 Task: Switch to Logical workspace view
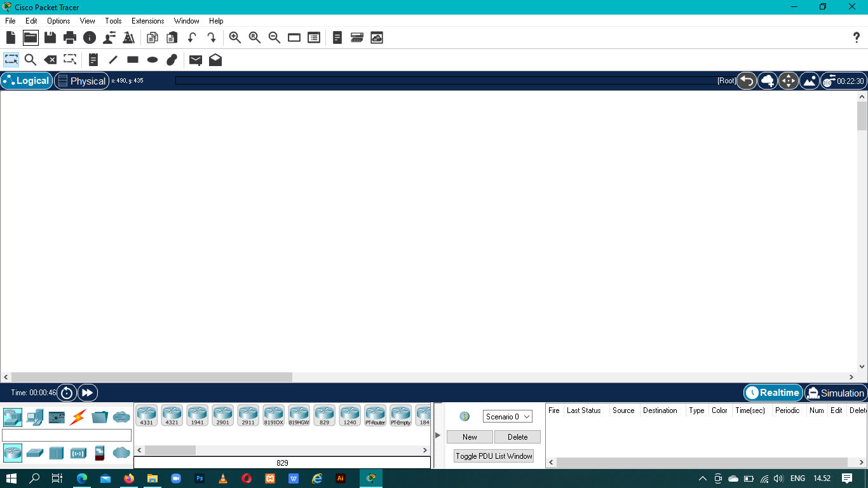pos(27,81)
